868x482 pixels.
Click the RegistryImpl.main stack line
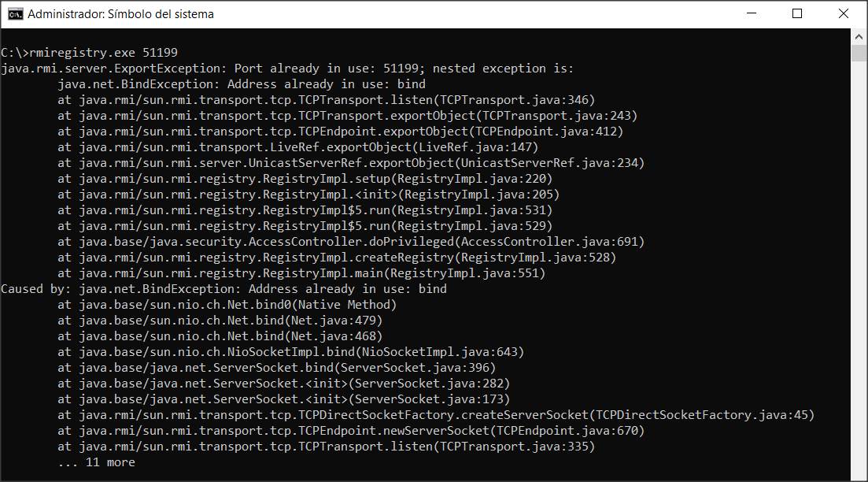[x=301, y=273]
